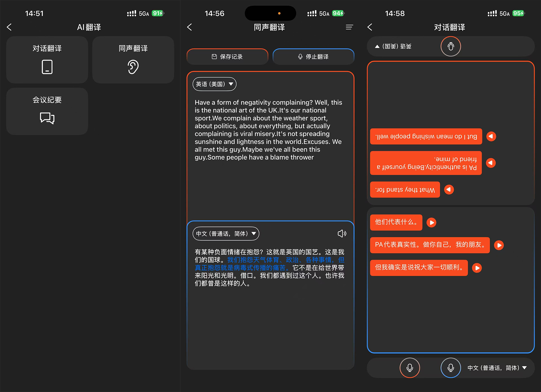Click the 保存记录 save record button
The width and height of the screenshot is (541, 392).
[227, 57]
